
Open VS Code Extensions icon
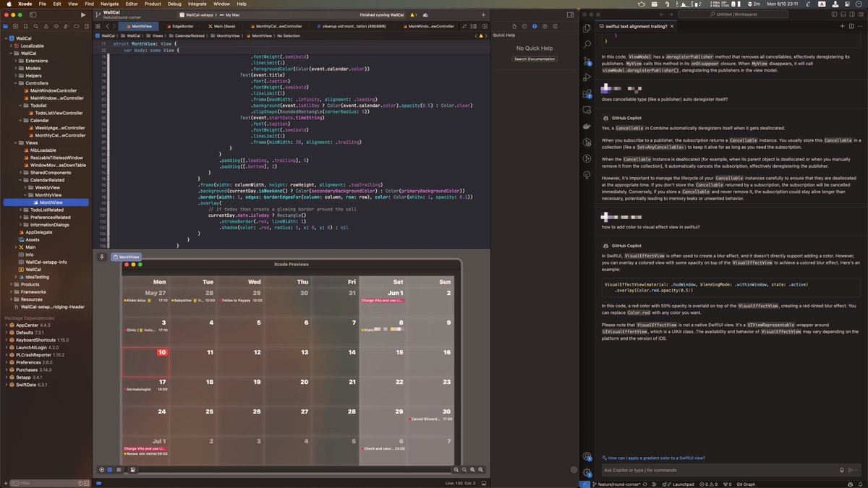point(587,93)
